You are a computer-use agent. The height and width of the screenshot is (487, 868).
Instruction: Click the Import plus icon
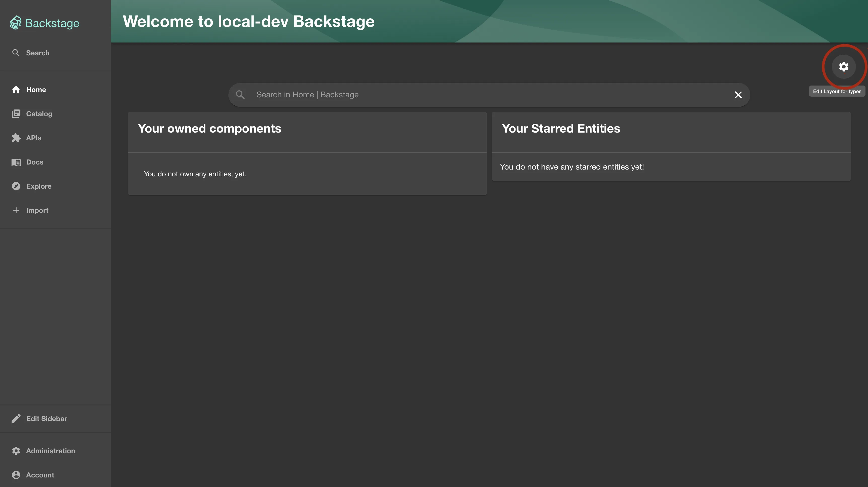[16, 211]
